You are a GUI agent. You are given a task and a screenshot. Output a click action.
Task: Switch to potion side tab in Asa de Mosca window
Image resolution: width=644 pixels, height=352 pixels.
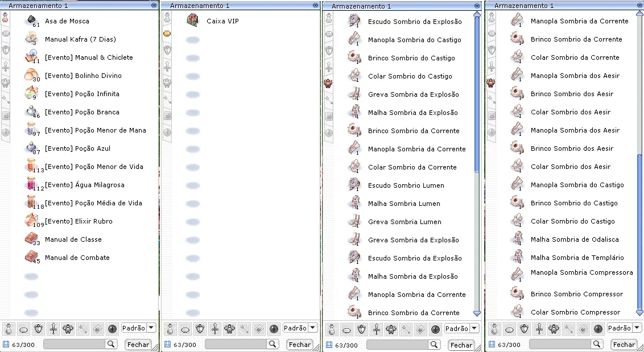click(5, 17)
